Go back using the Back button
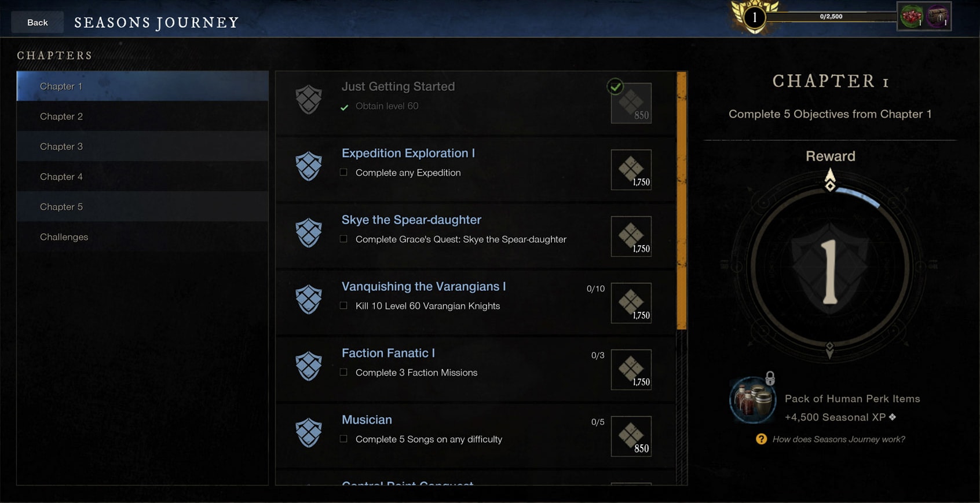The width and height of the screenshot is (980, 503). [38, 23]
